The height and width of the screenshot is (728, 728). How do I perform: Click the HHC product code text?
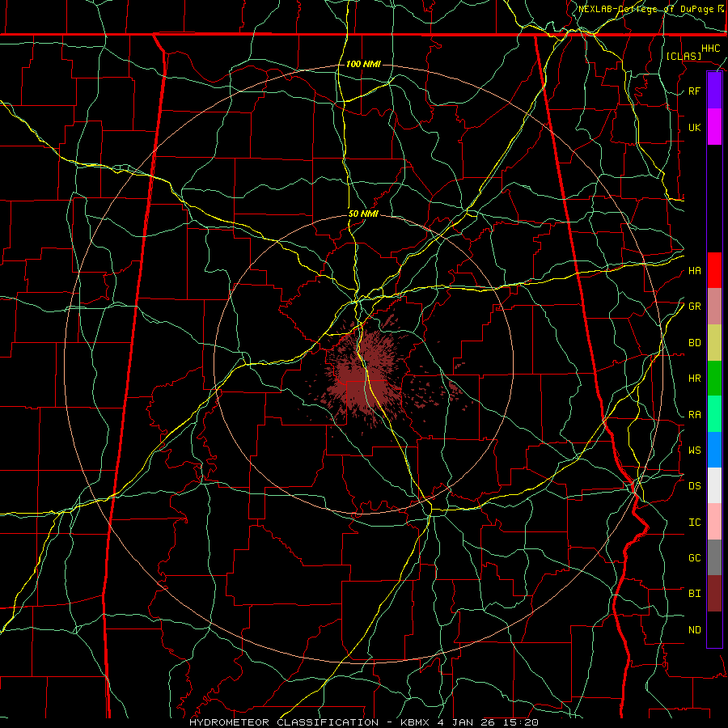click(710, 49)
